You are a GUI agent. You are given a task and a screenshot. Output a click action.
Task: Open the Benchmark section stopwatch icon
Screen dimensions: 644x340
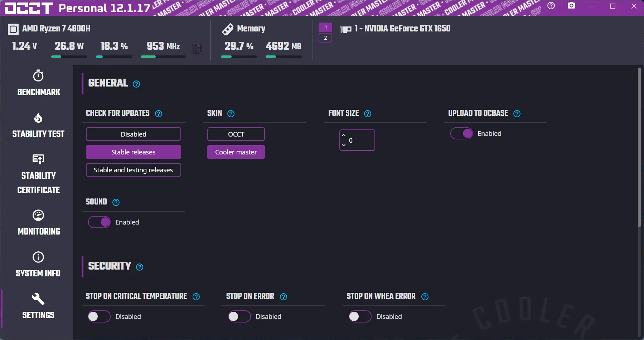click(38, 76)
